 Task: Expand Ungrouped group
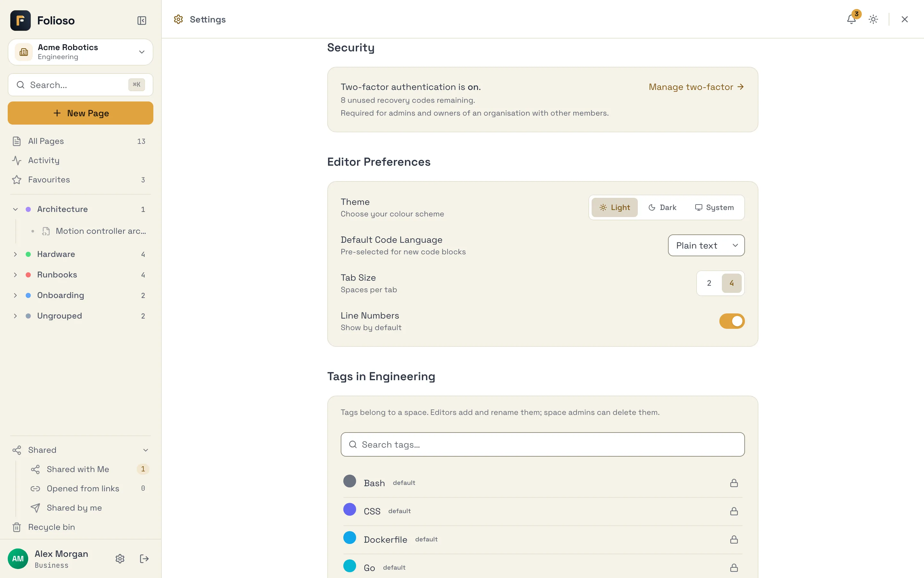pyautogui.click(x=15, y=316)
